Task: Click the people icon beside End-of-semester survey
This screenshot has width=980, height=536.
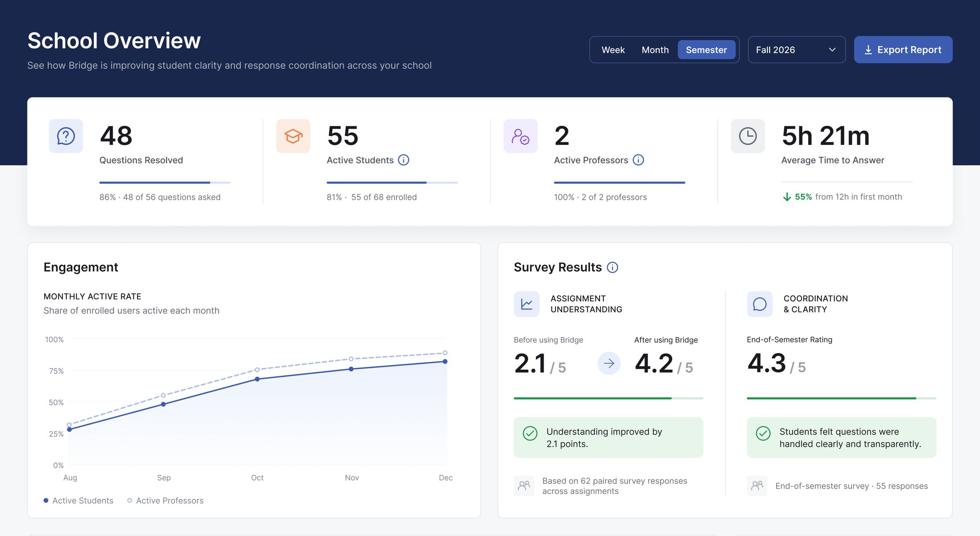Action: tap(757, 486)
